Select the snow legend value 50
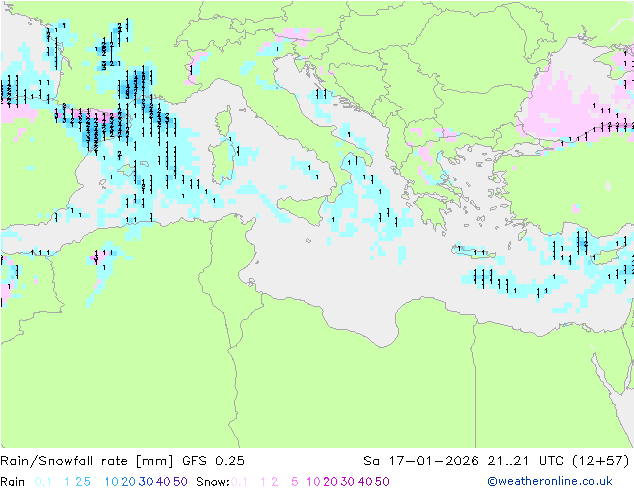Image resolution: width=634 pixels, height=490 pixels. point(382,482)
